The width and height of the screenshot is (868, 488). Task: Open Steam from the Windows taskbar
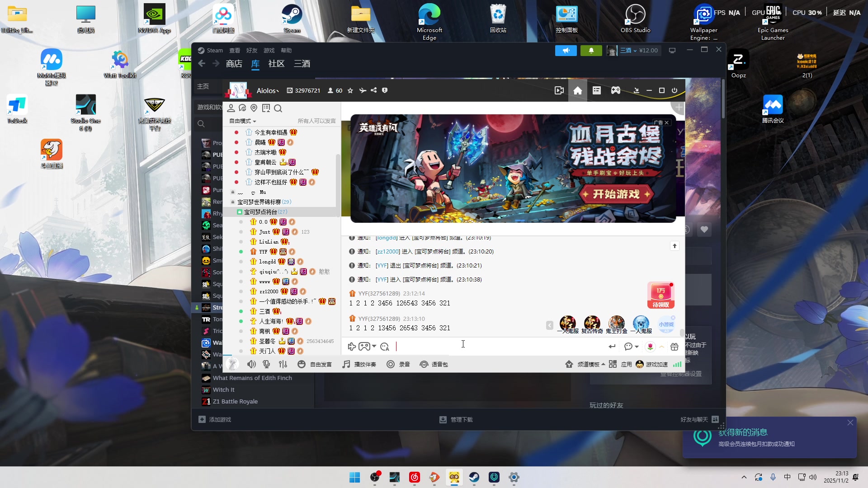click(x=474, y=477)
